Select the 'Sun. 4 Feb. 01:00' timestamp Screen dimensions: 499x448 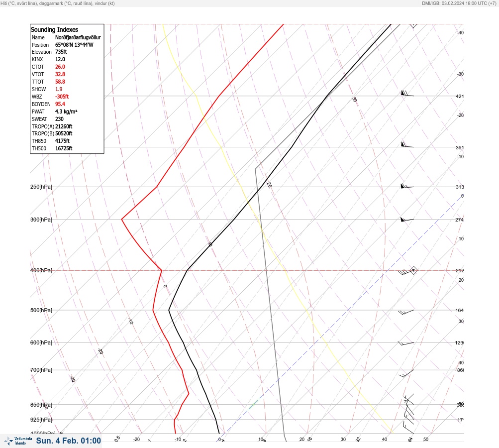(x=69, y=441)
